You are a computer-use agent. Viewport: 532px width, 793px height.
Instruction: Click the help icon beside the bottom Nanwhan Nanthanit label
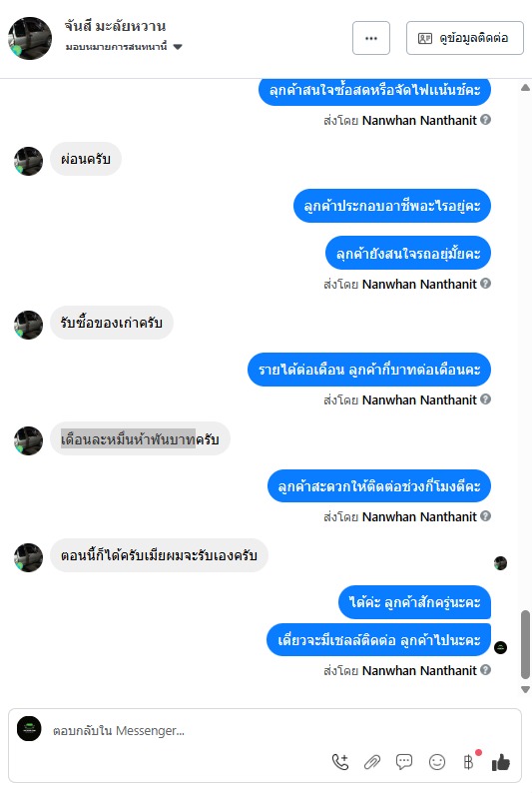tap(485, 670)
